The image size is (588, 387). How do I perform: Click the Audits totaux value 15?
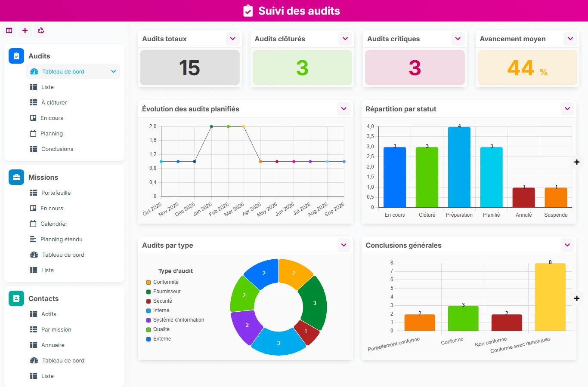point(190,68)
